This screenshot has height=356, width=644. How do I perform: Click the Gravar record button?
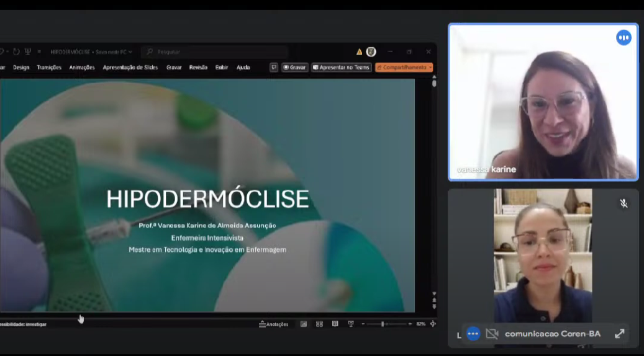295,68
